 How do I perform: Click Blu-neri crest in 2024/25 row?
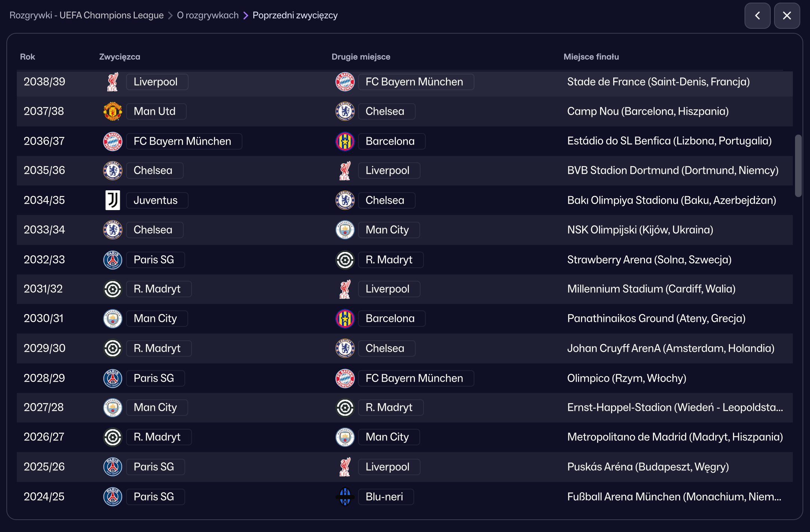tap(345, 496)
